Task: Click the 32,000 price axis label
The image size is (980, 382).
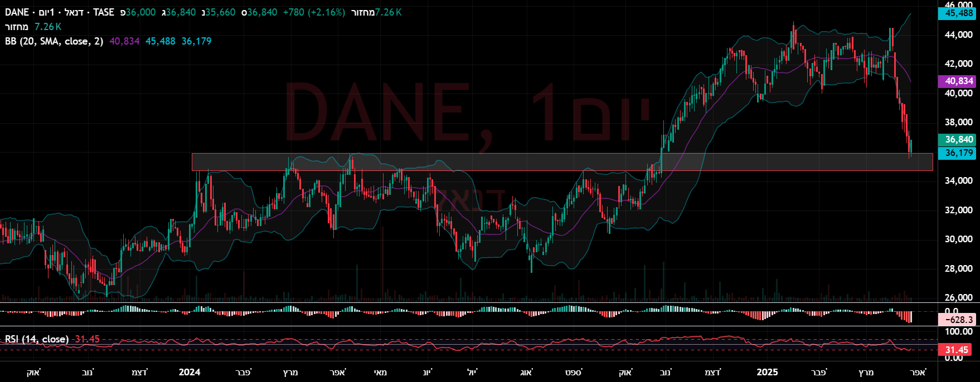Action: coord(959,210)
